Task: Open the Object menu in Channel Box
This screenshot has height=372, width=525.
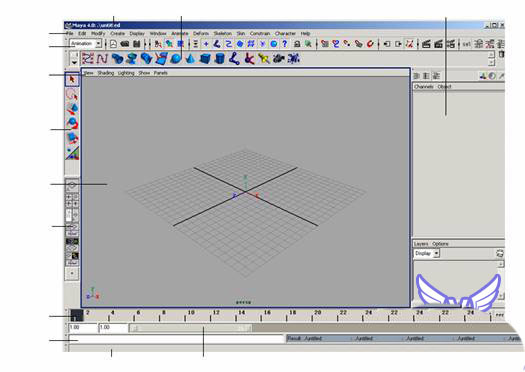Action: coord(444,87)
